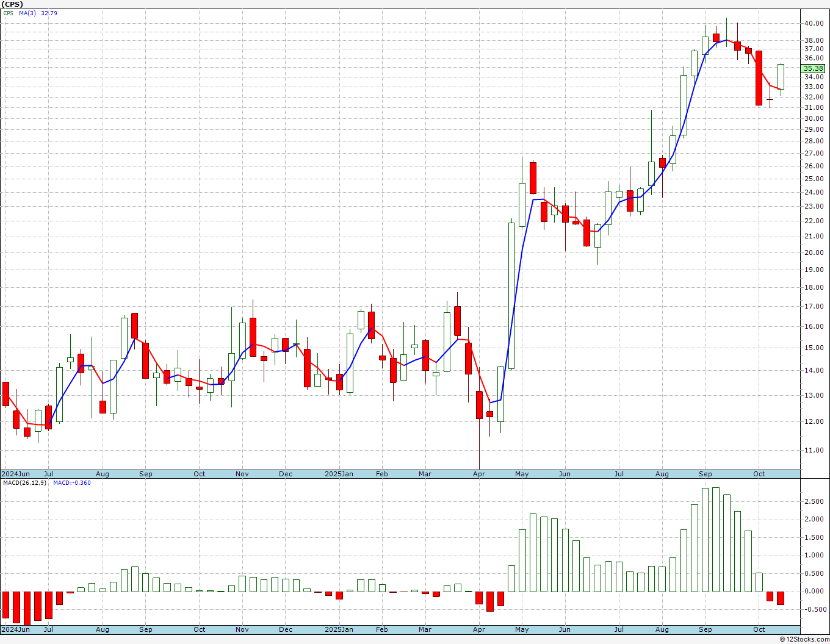Viewport: 830px width, 644px height.
Task: Click Feb on the MACD panel date axis
Action: [382, 629]
